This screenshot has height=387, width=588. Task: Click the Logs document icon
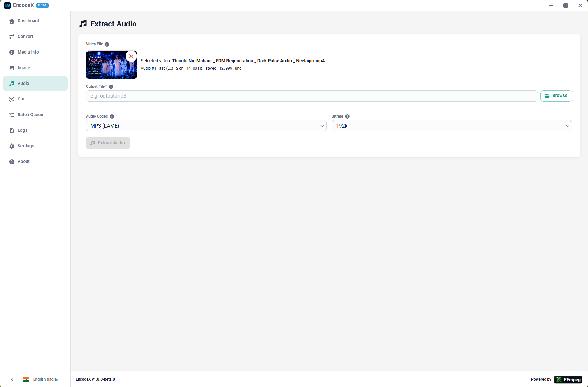[x=12, y=130]
